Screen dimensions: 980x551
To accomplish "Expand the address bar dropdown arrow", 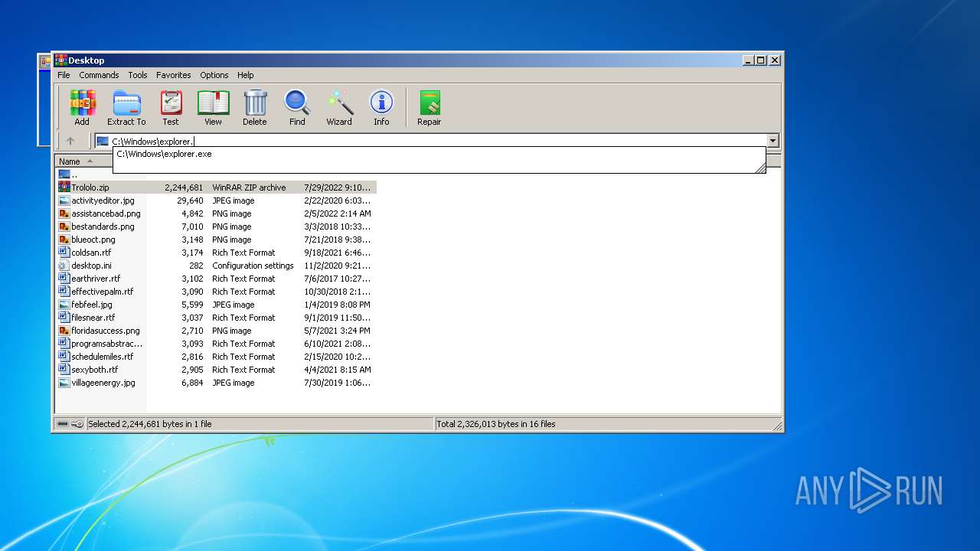I will click(x=773, y=141).
